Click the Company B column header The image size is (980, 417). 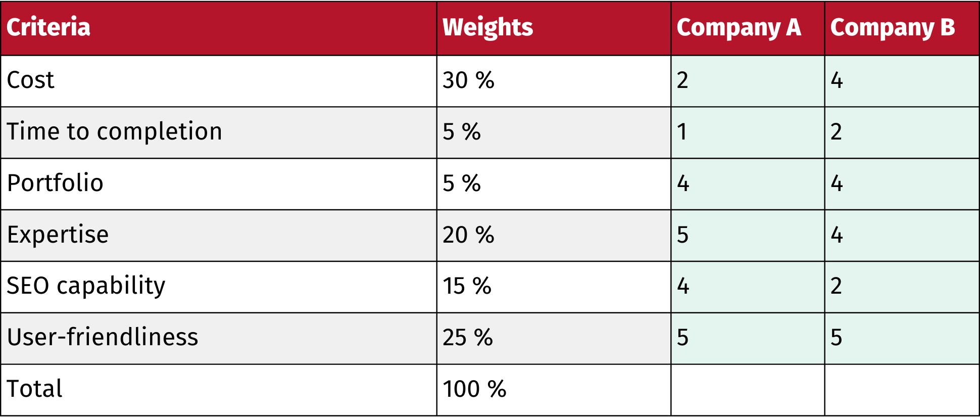pyautogui.click(x=902, y=28)
